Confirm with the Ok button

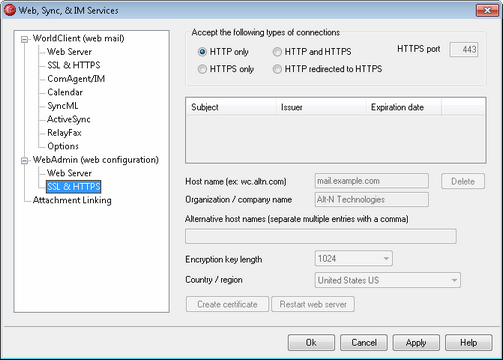(x=311, y=343)
